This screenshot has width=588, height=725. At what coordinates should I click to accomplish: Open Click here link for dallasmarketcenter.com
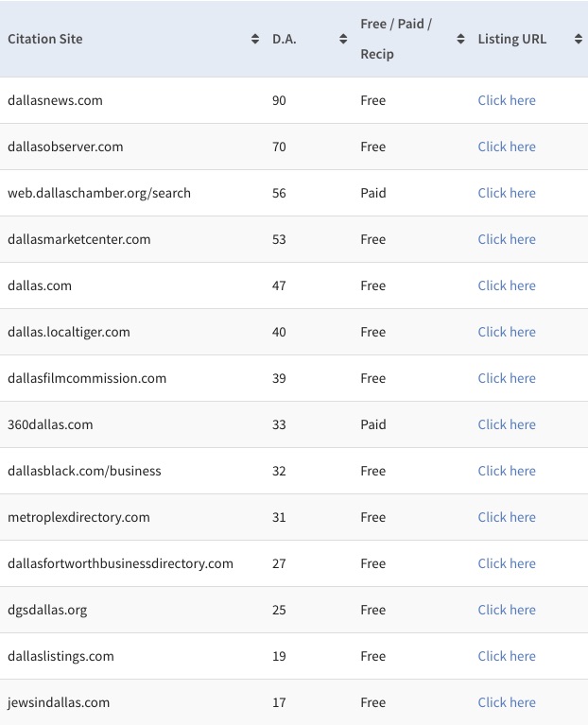507,239
